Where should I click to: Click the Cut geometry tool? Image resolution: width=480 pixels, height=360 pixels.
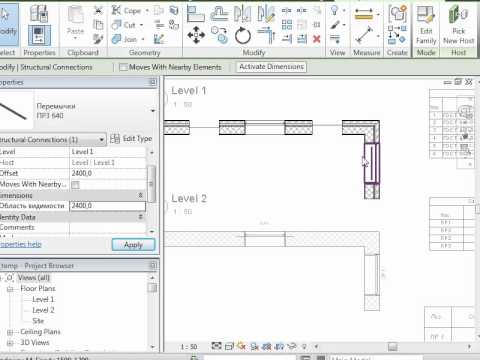click(123, 25)
